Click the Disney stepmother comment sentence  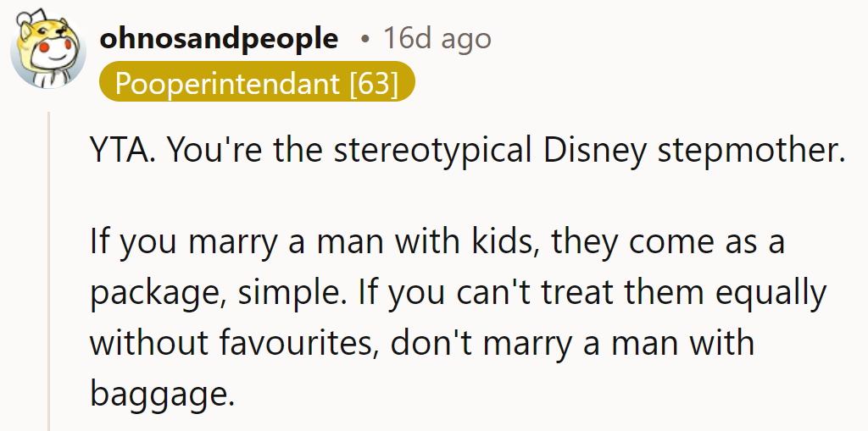[468, 151]
